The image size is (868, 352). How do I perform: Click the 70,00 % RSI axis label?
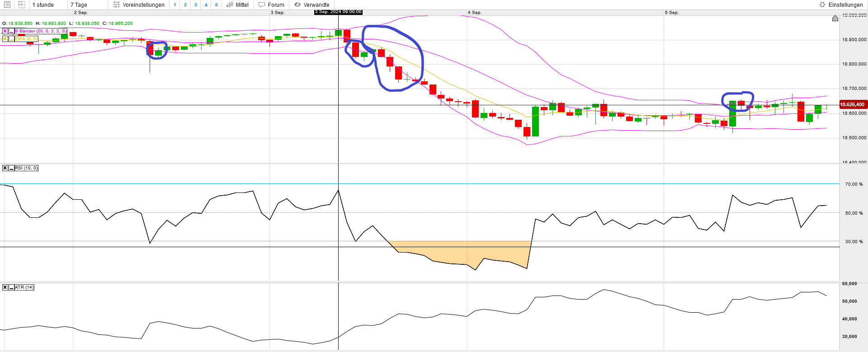(x=854, y=184)
